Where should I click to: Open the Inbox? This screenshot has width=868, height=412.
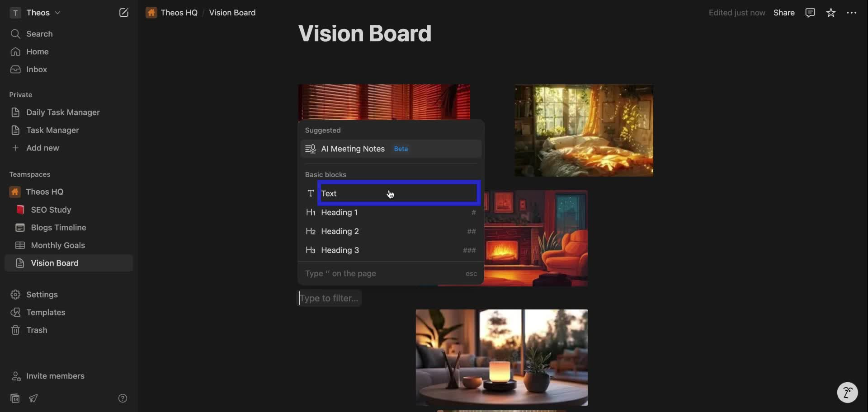click(x=36, y=69)
